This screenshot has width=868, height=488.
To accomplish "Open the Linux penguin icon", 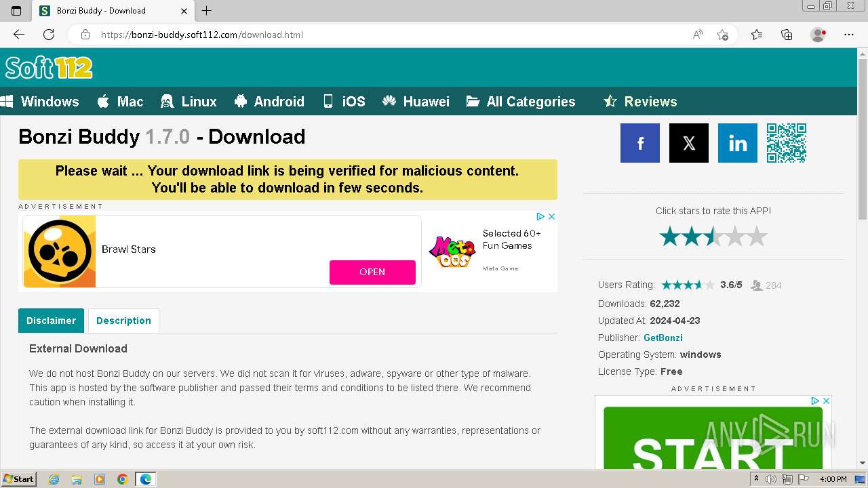I will click(x=167, y=102).
